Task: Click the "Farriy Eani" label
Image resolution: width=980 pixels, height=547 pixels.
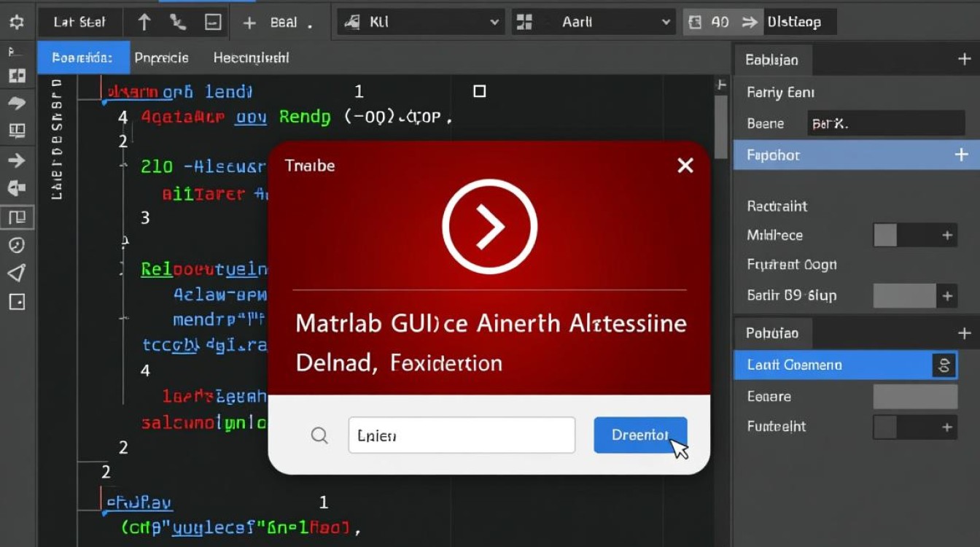Action: point(780,93)
